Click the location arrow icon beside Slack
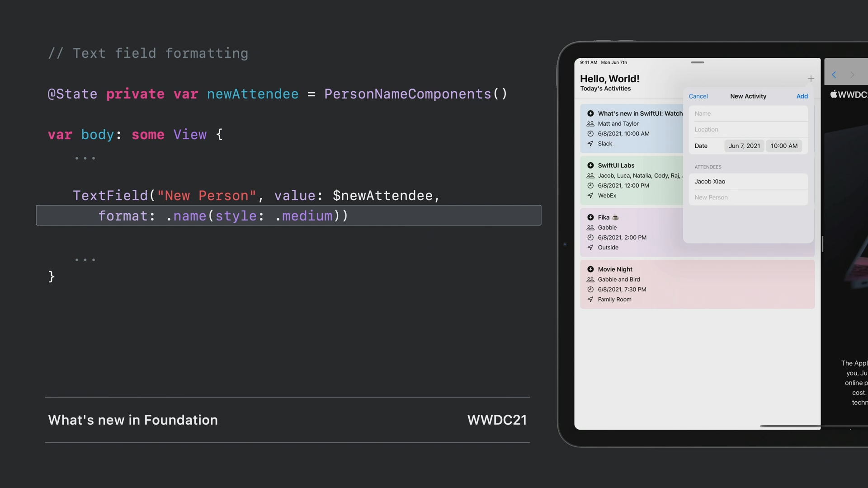This screenshot has width=868, height=488. (590, 144)
